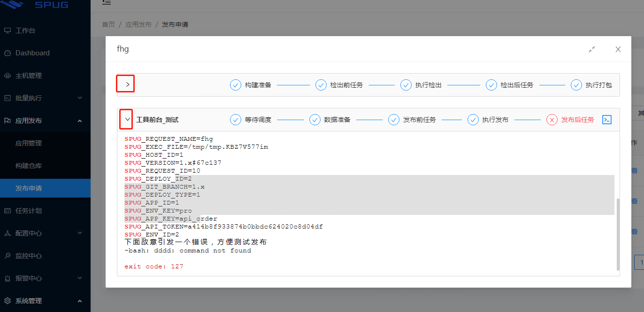Click the log output scrollbar
644x312 pixels.
pyautogui.click(x=618, y=234)
